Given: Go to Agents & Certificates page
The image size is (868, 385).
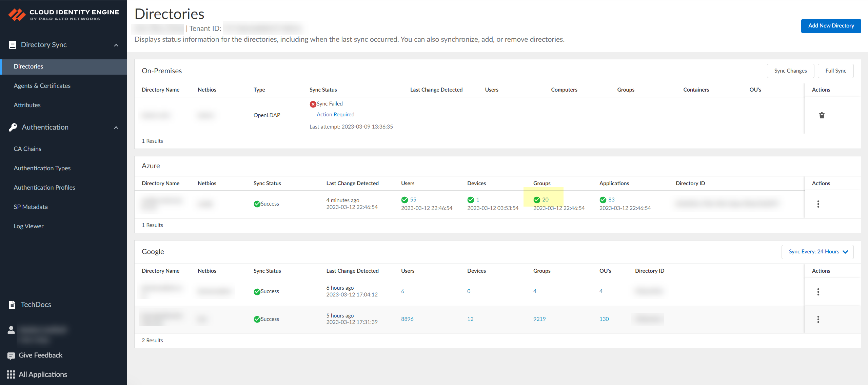Looking at the screenshot, I should (x=42, y=86).
